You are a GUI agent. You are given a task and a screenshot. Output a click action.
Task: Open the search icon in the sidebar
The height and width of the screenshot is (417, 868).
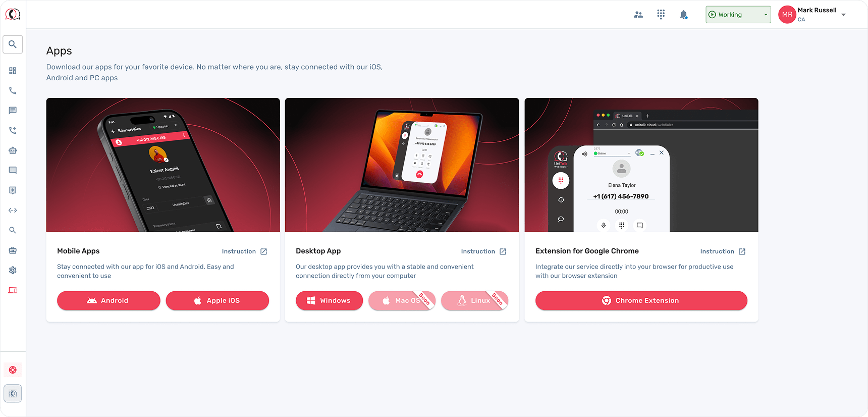tap(13, 44)
